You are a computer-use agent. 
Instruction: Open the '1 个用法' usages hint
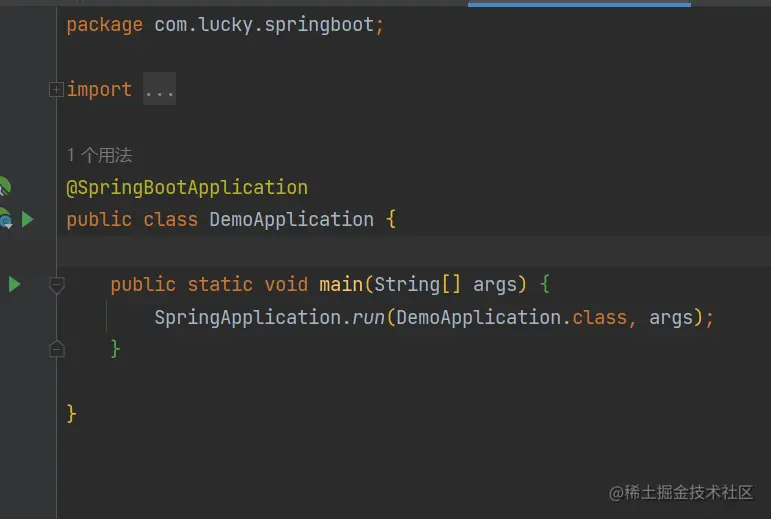tap(99, 155)
